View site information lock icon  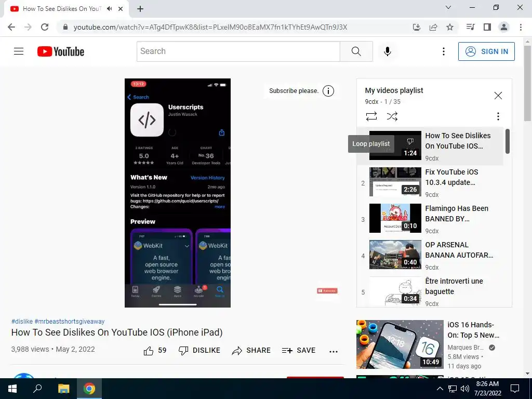point(65,27)
